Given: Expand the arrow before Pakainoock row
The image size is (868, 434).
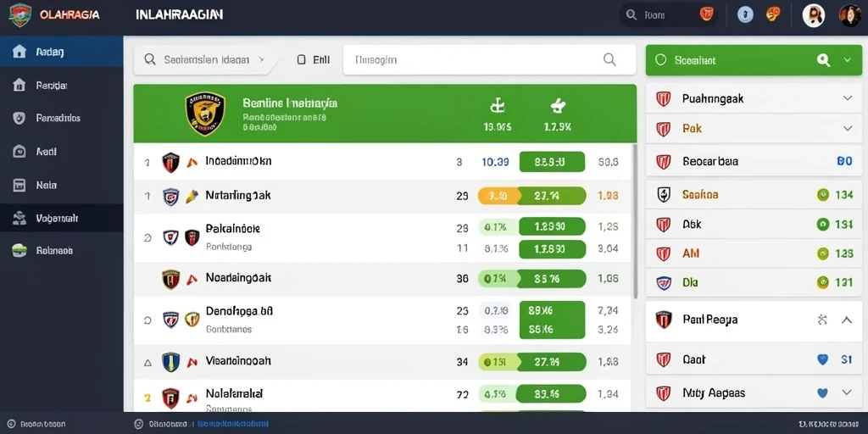Looking at the screenshot, I should [147, 238].
